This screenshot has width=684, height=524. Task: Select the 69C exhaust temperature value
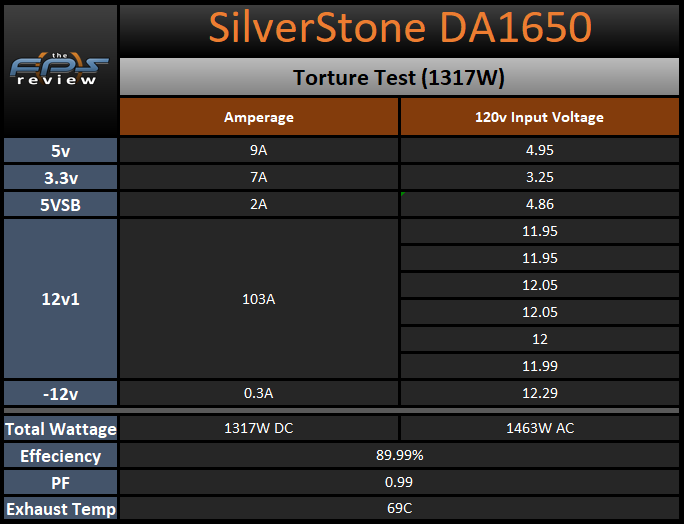399,509
